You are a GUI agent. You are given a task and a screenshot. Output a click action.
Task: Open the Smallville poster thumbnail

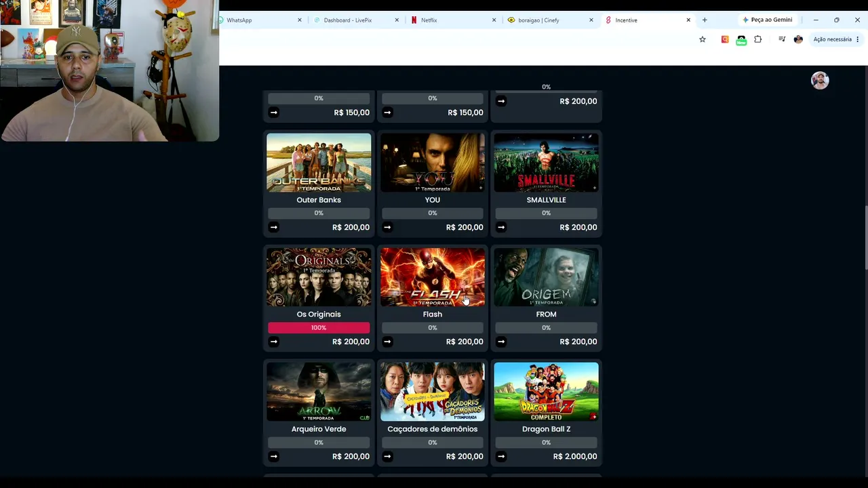click(x=546, y=163)
